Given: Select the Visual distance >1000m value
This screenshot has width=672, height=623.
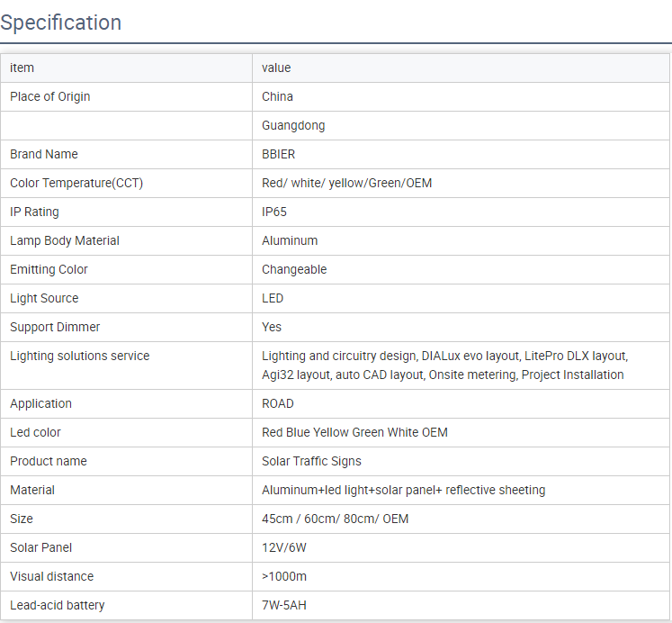Looking at the screenshot, I should 284,576.
